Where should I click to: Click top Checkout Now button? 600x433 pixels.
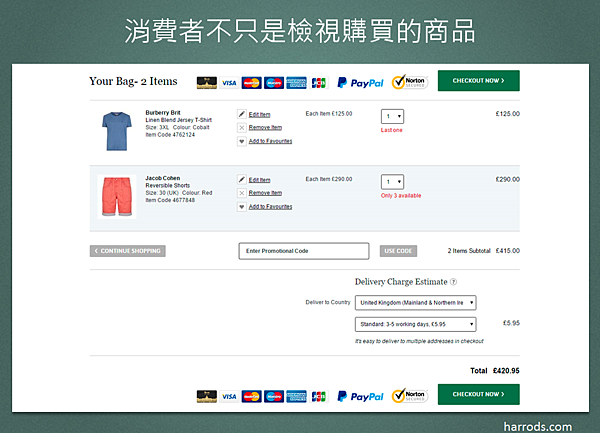(x=479, y=80)
